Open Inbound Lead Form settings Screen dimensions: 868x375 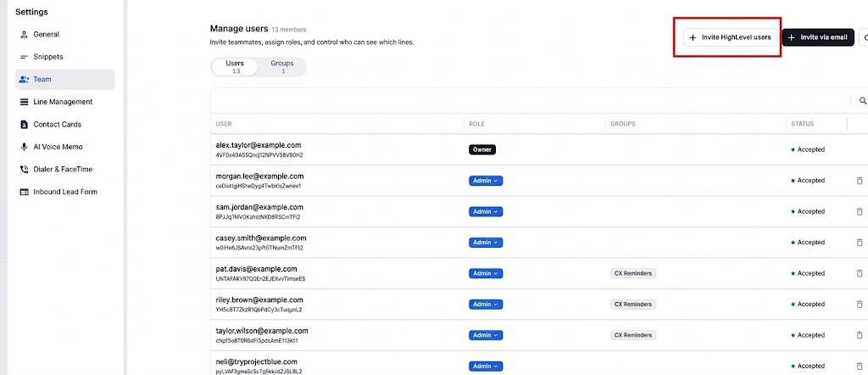pos(64,192)
